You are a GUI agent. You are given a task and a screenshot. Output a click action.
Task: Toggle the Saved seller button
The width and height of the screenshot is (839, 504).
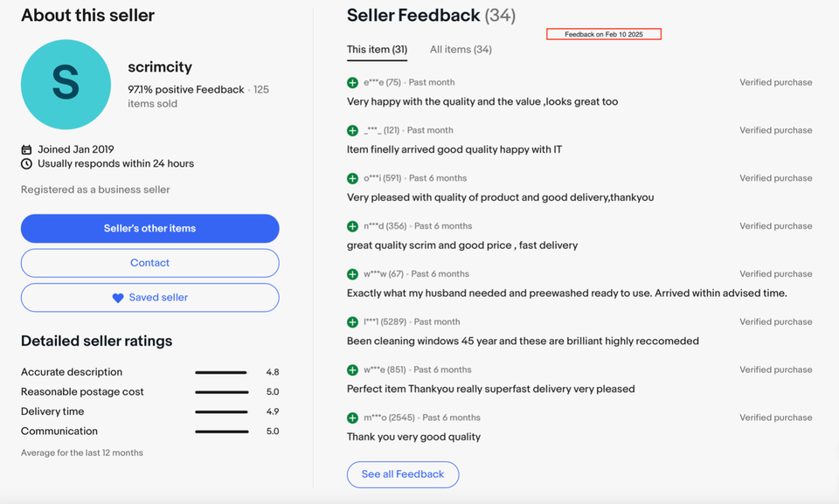tap(149, 298)
